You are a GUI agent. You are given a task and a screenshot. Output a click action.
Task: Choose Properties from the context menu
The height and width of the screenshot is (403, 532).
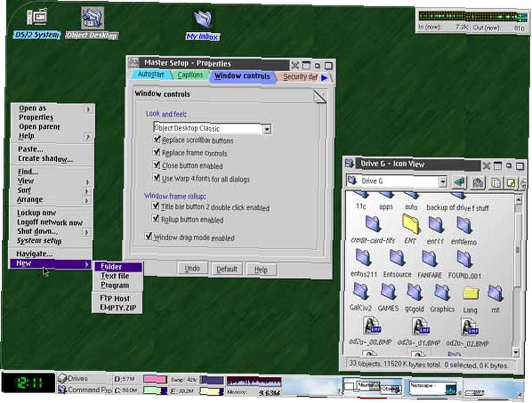pyautogui.click(x=36, y=118)
